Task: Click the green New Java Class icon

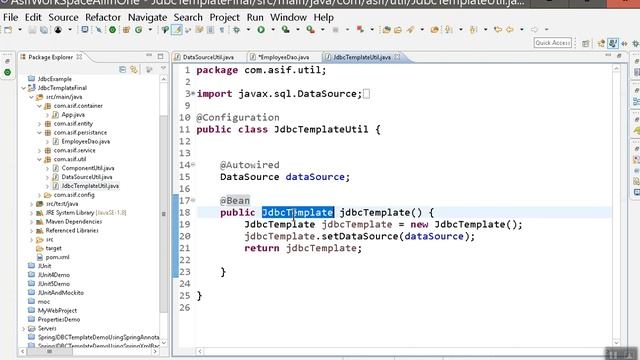Action: pyautogui.click(x=139, y=30)
